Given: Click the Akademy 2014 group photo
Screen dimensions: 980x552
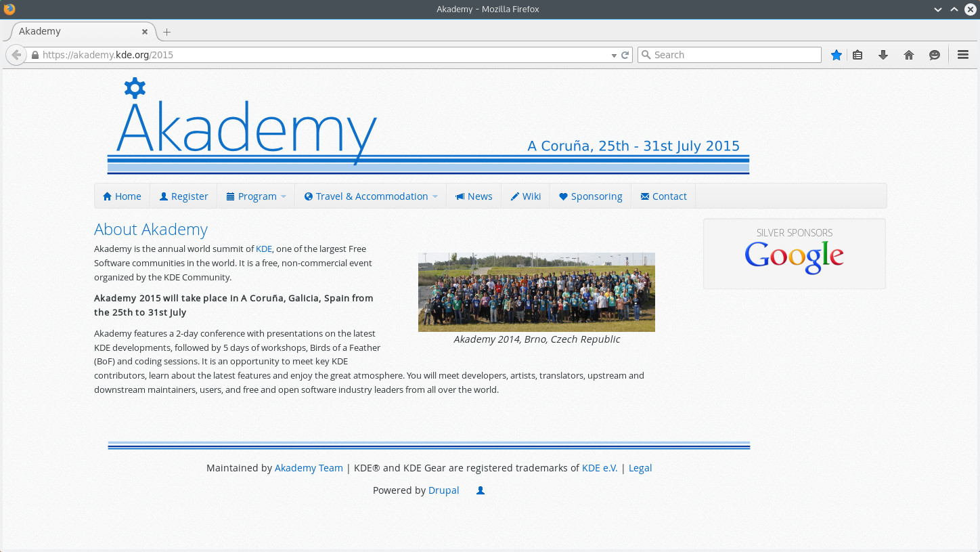Looking at the screenshot, I should (537, 292).
